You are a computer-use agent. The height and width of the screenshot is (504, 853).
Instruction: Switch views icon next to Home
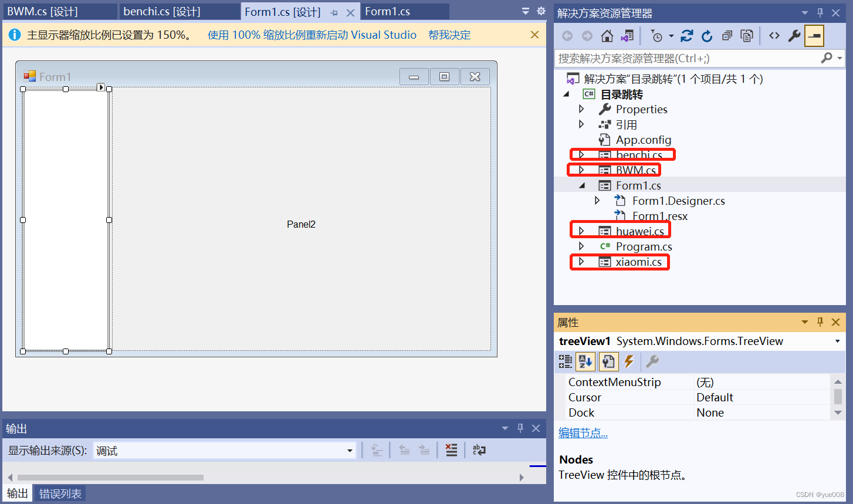(x=627, y=36)
